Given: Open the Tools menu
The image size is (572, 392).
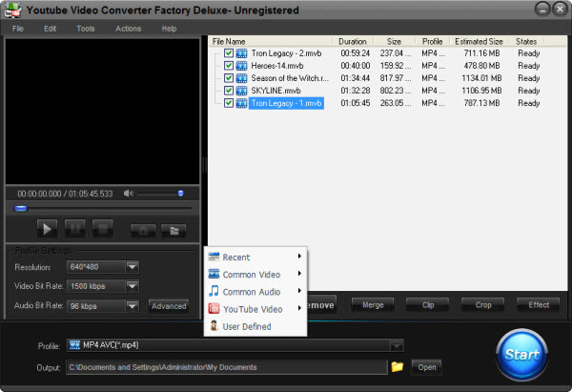Looking at the screenshot, I should (x=85, y=29).
